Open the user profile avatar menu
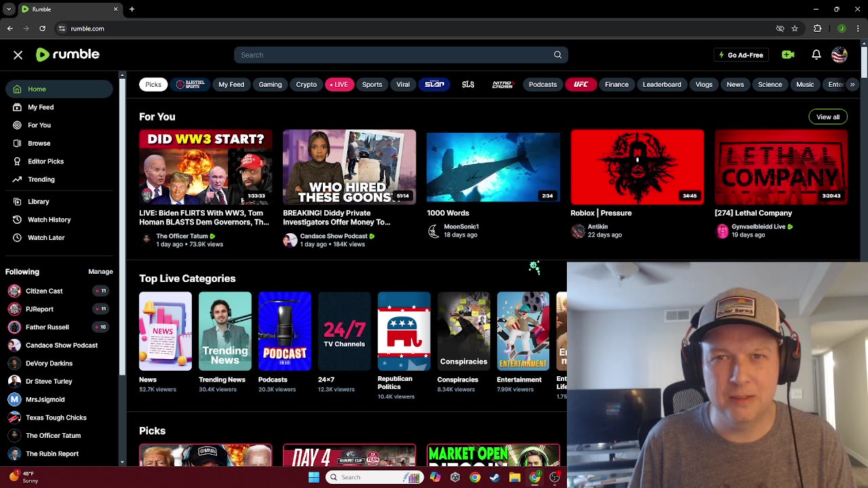Screen dimensions: 868x488 pos(840,55)
